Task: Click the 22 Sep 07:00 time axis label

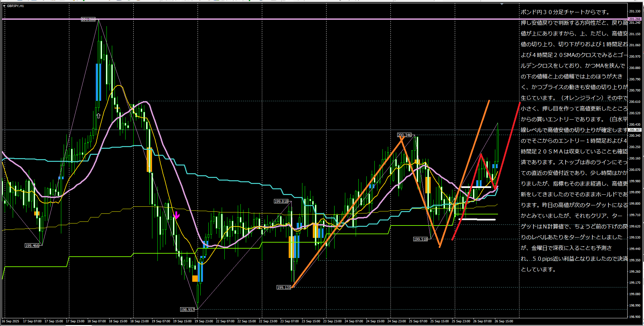Action: (225, 321)
